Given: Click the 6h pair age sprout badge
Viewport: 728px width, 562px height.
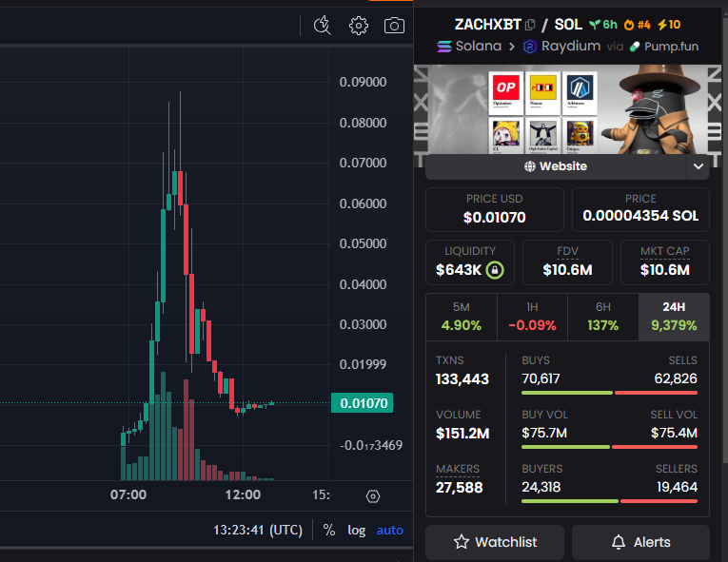Looking at the screenshot, I should tap(603, 25).
